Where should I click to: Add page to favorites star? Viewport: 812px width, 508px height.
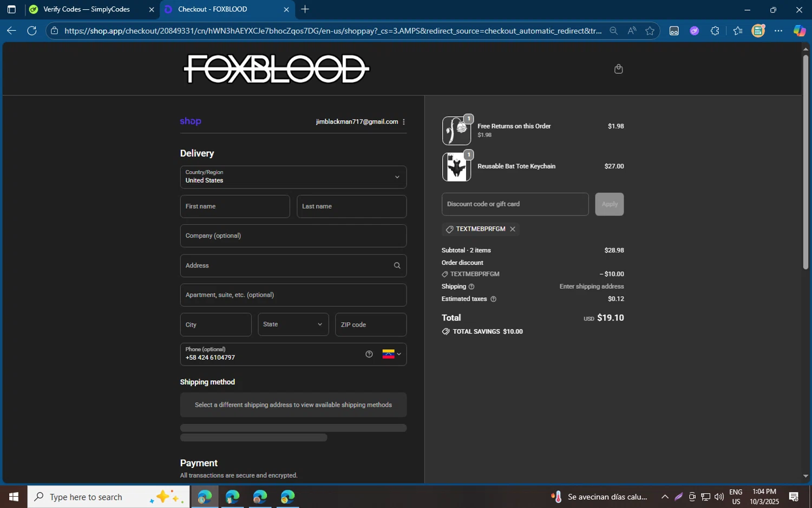click(x=650, y=31)
